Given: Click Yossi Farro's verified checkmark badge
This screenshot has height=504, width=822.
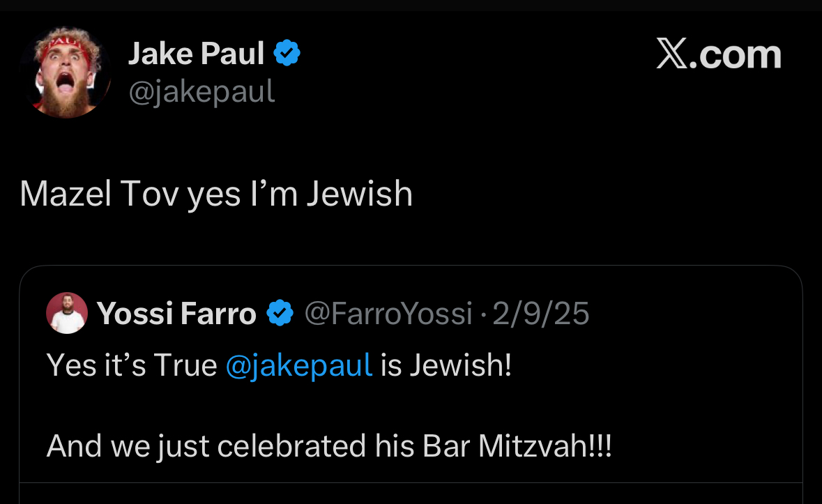Looking at the screenshot, I should [280, 314].
